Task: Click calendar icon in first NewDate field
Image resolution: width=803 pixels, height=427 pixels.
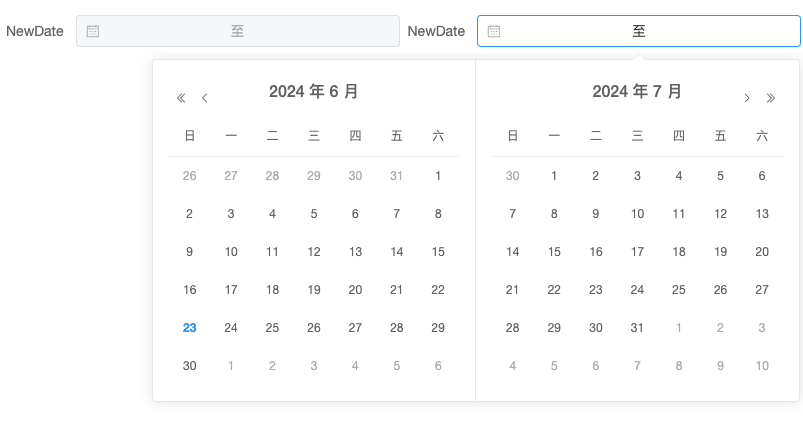Action: [93, 31]
